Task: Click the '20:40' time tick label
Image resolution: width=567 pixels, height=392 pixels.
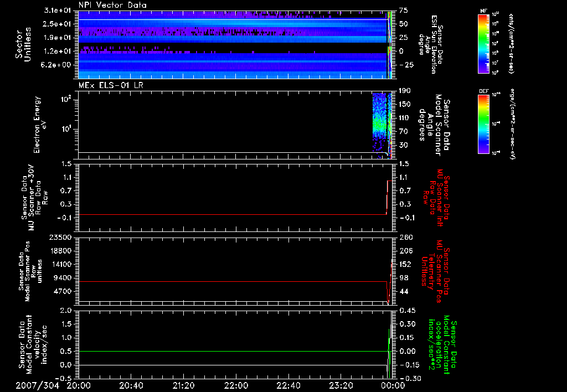Action: click(x=131, y=385)
